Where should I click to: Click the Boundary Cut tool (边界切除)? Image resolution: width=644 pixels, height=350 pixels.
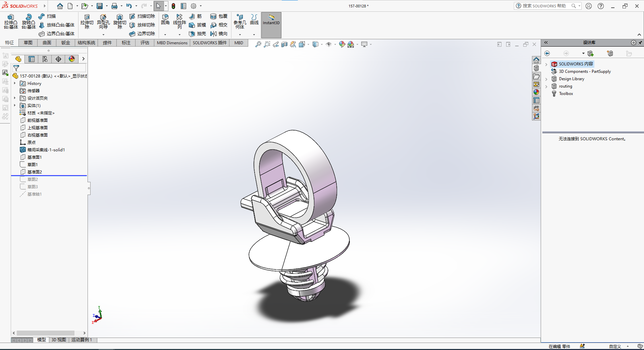pyautogui.click(x=142, y=34)
